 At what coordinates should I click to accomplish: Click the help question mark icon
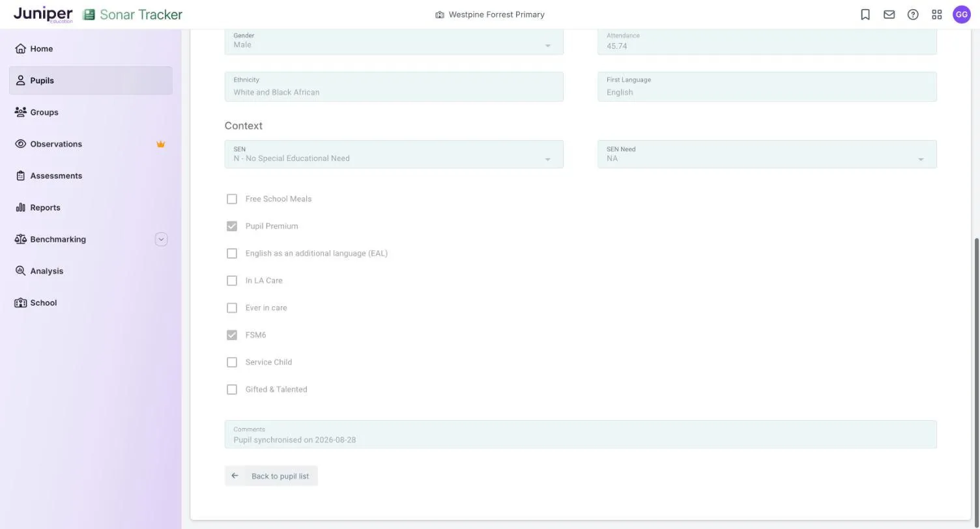point(913,14)
